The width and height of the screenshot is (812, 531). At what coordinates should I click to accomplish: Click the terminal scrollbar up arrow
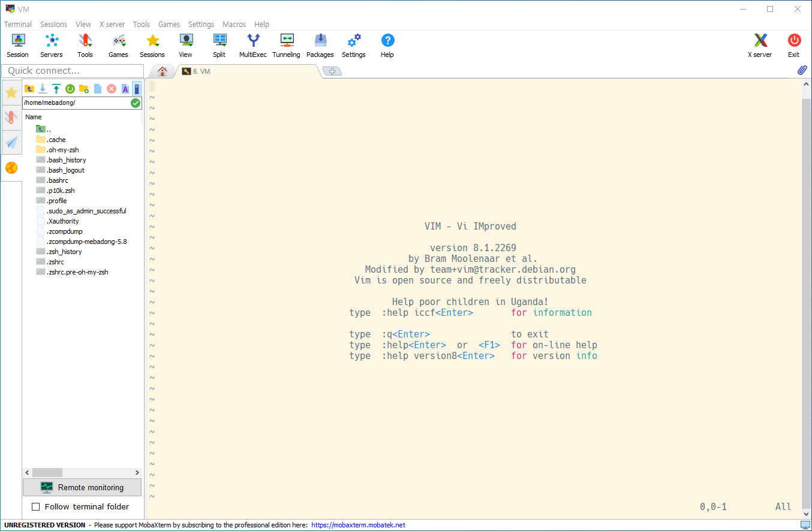[807, 84]
